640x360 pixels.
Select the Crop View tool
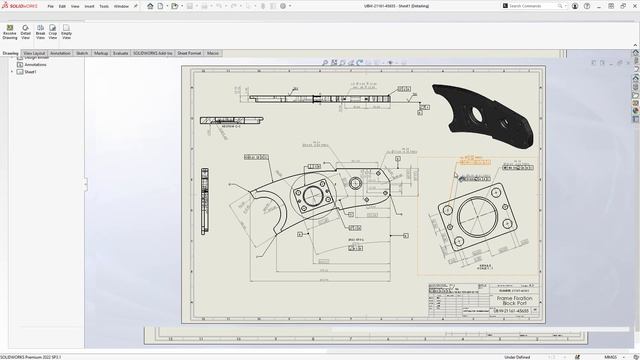[53, 32]
